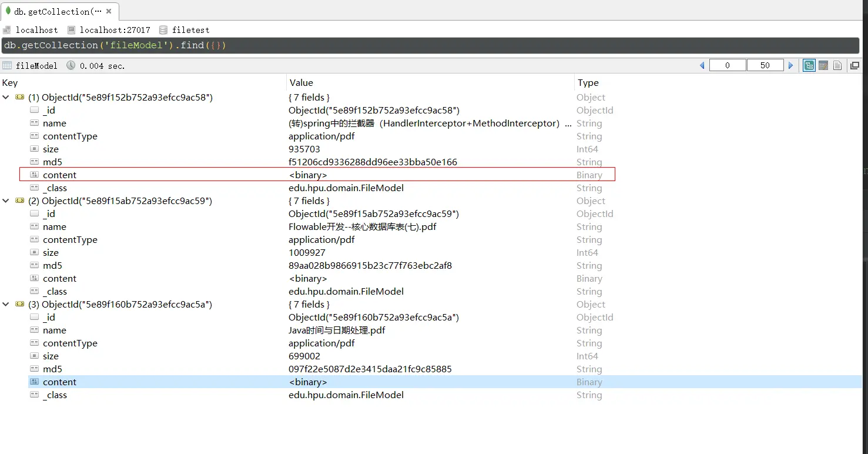Click the fileModel collection table icon
The width and height of the screenshot is (868, 454).
(7, 65)
